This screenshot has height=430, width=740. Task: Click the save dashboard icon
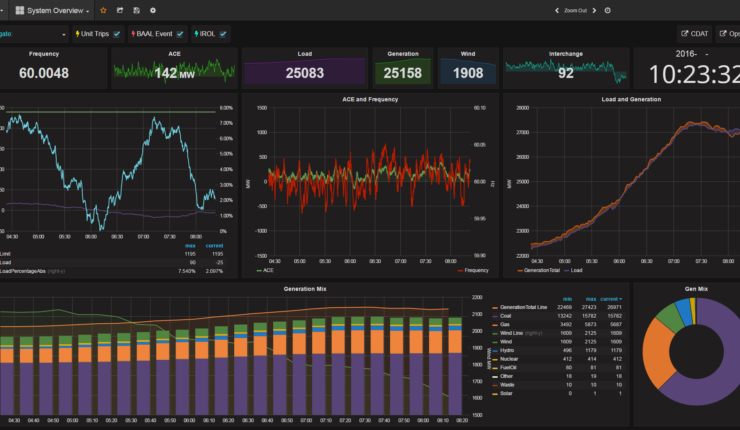pos(136,10)
